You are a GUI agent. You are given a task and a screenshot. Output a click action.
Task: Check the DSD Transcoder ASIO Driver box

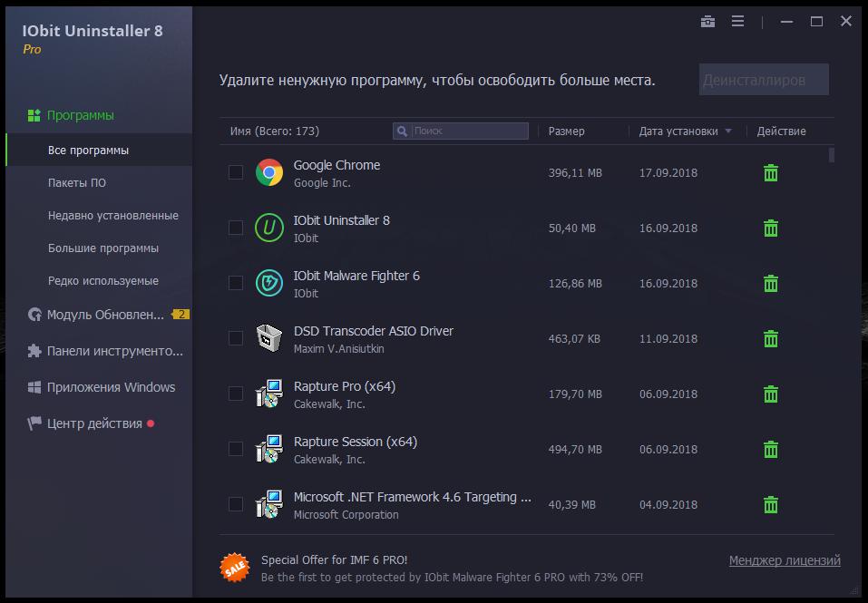pos(236,338)
